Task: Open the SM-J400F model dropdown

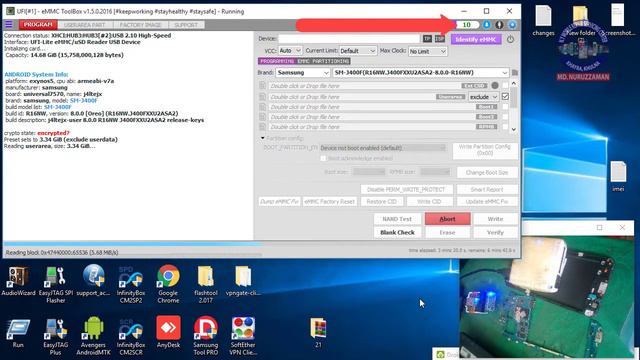Action: click(x=421, y=73)
